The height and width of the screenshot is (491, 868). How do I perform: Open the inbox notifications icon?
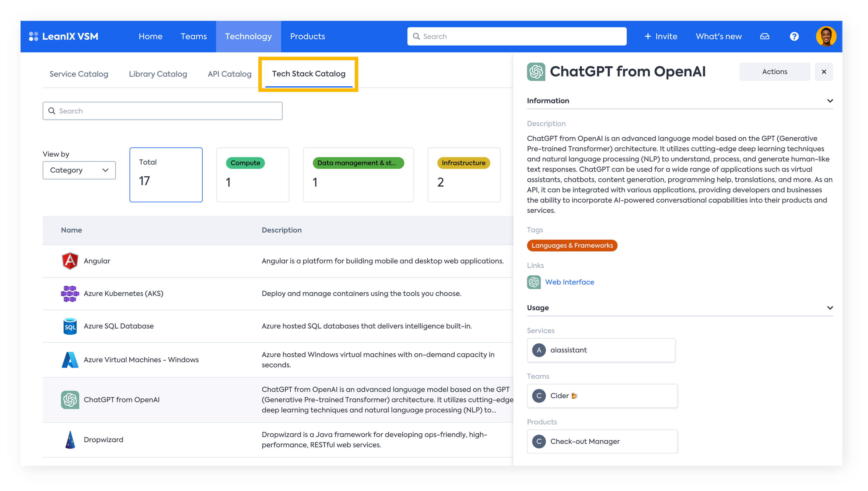[x=765, y=36]
